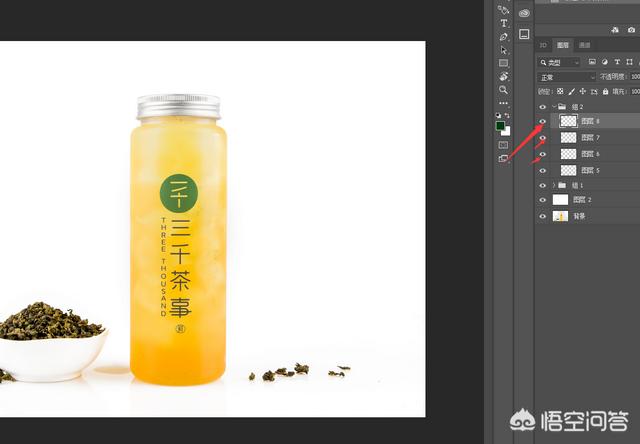Lock image pixels with brush icon
Screen dimensions: 640x444
[x=572, y=91]
